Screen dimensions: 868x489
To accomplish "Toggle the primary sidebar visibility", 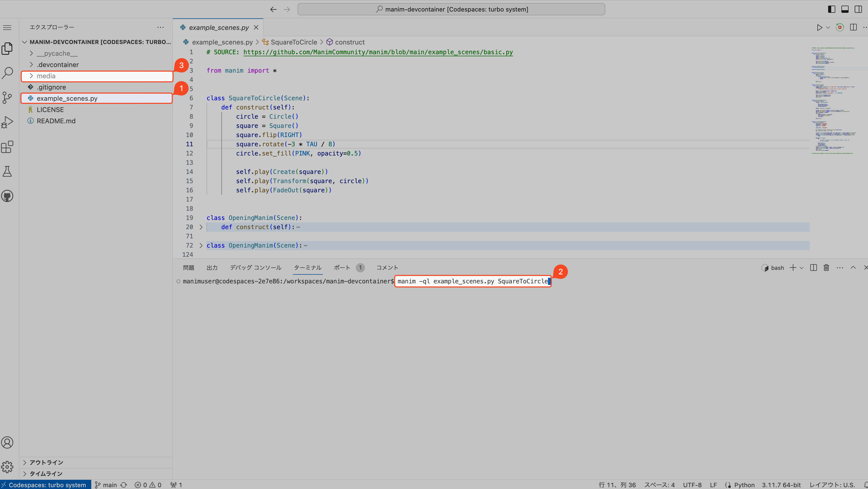I will point(831,9).
